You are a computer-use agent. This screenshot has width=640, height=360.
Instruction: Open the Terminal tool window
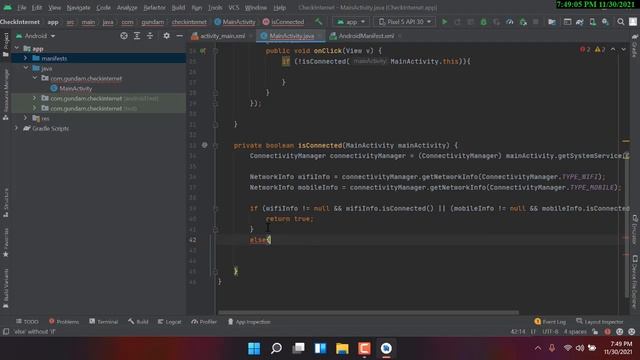pyautogui.click(x=104, y=322)
